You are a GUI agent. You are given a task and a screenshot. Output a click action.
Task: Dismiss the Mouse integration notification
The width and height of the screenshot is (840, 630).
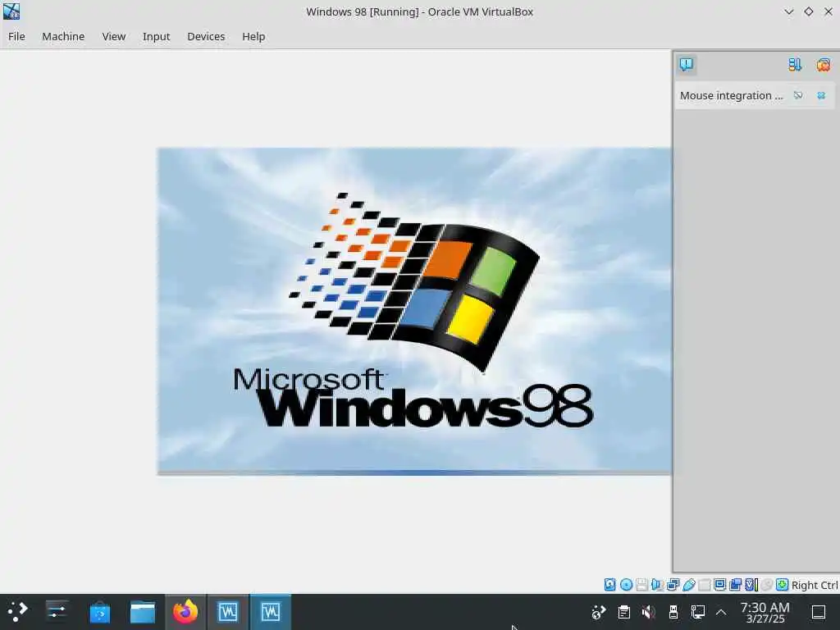tap(821, 95)
